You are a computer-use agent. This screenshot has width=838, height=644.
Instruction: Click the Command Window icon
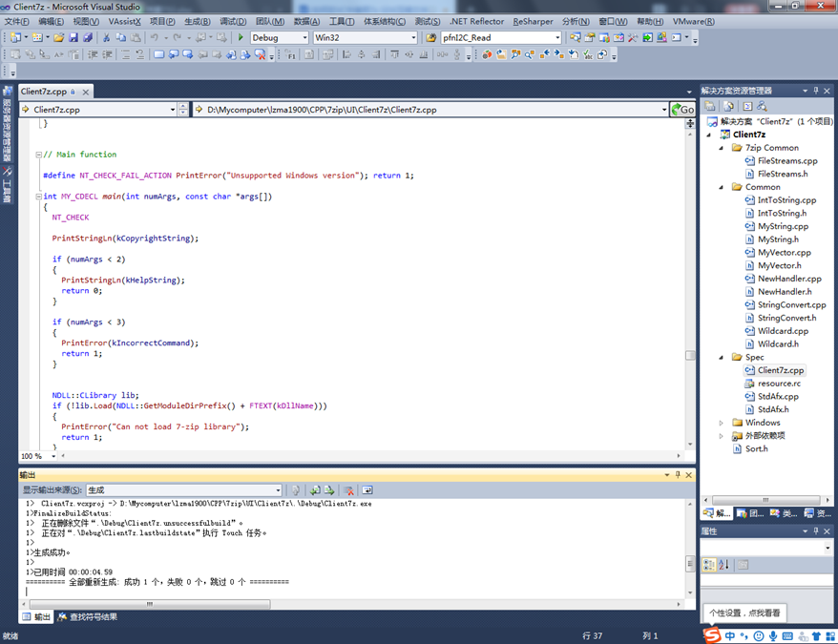point(677,37)
